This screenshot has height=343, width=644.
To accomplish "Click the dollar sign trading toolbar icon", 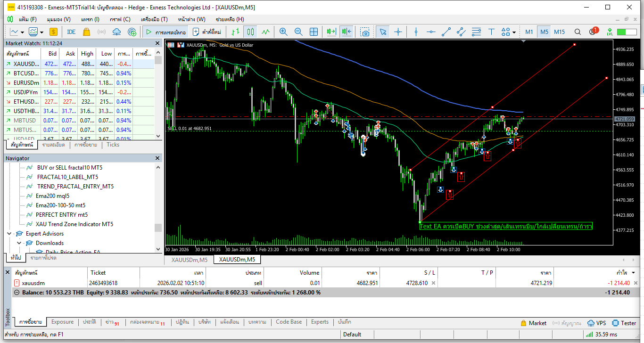I will click(x=53, y=32).
